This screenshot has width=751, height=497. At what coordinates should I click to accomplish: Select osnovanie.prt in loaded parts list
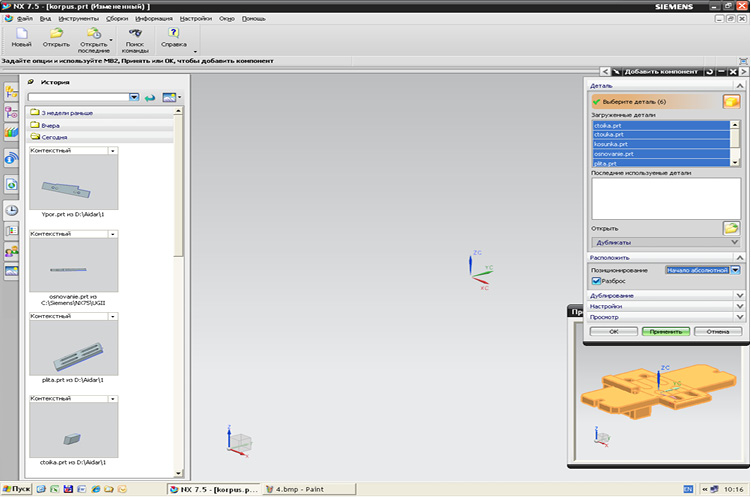pos(661,154)
